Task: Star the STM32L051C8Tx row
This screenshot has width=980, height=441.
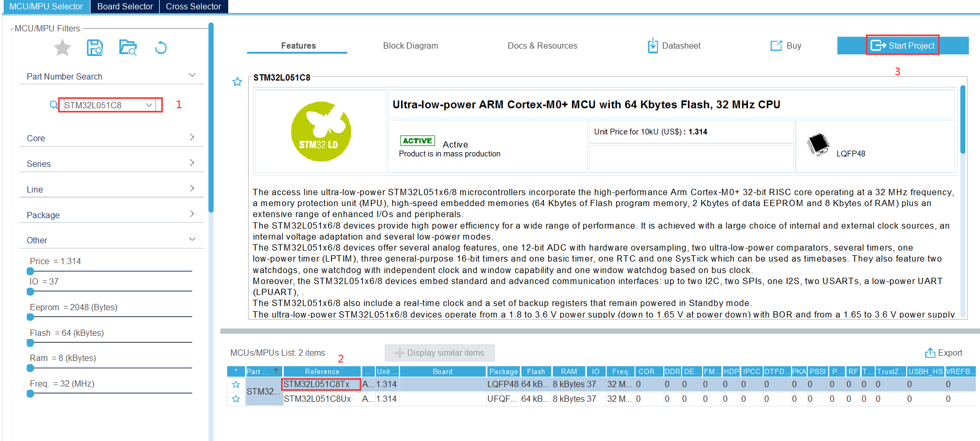Action: (236, 385)
